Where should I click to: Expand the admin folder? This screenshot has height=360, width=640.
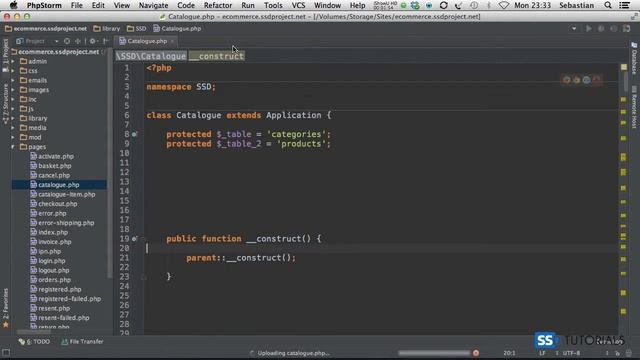(x=13, y=62)
